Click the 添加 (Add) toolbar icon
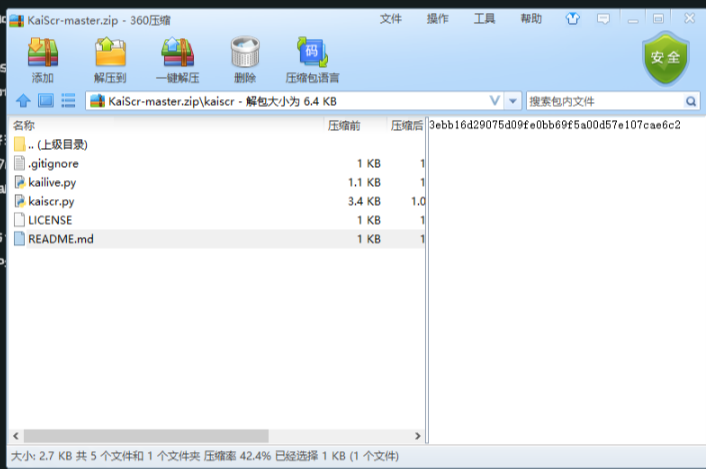The height and width of the screenshot is (469, 706). point(43,52)
